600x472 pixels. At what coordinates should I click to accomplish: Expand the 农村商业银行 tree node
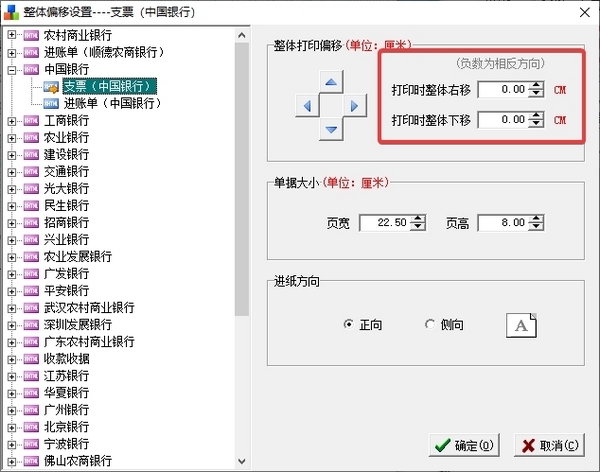point(11,35)
